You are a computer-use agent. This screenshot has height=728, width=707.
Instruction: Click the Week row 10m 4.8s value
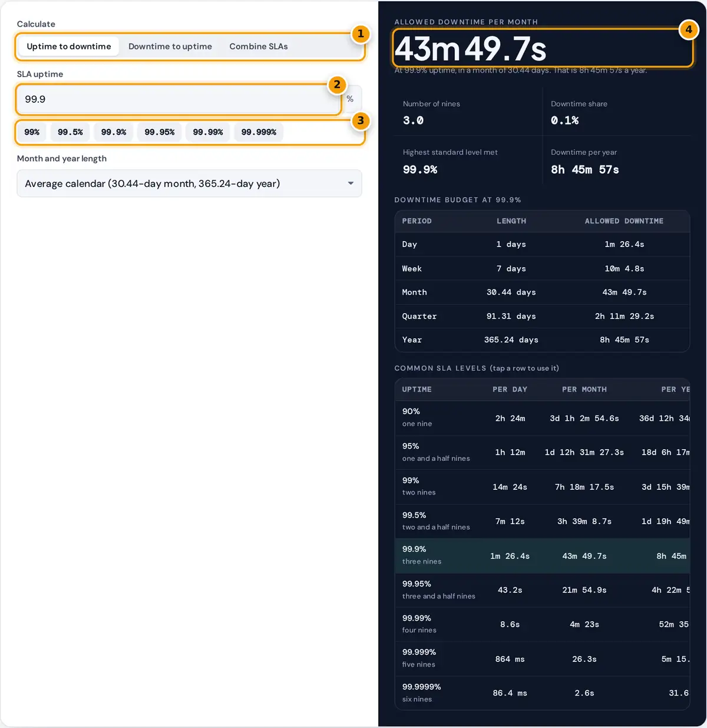tap(625, 269)
